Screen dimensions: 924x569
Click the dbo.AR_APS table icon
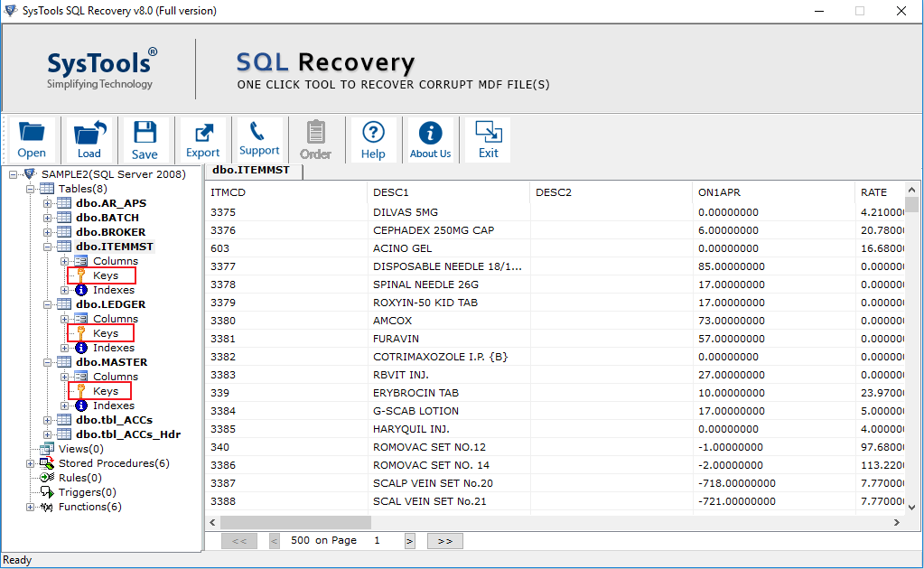pos(64,202)
